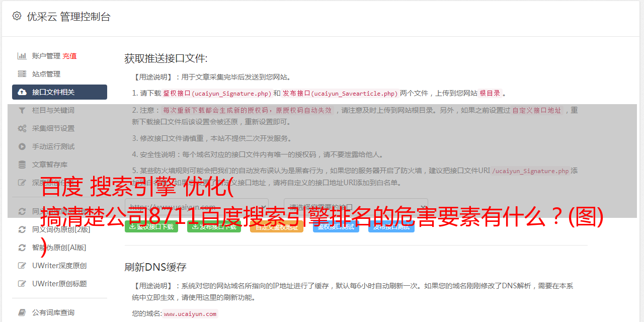Click the www.ucaiyun.com domain value
644x322 pixels.
pos(190,314)
